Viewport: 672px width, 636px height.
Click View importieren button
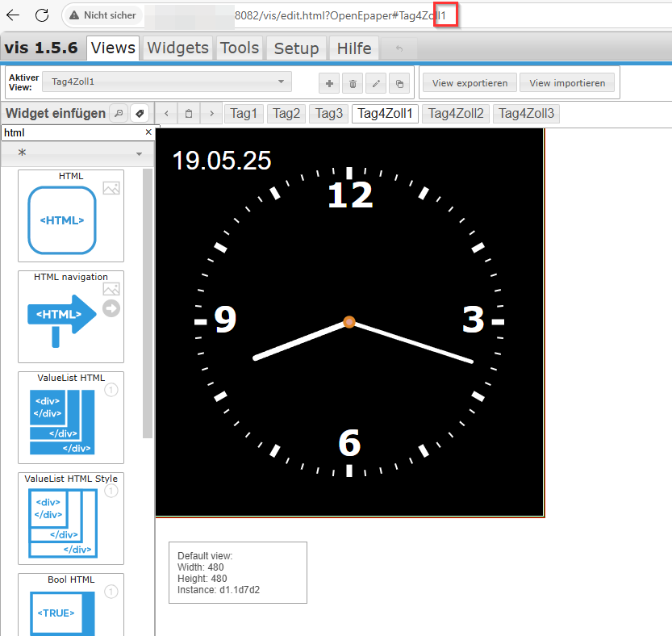click(567, 83)
